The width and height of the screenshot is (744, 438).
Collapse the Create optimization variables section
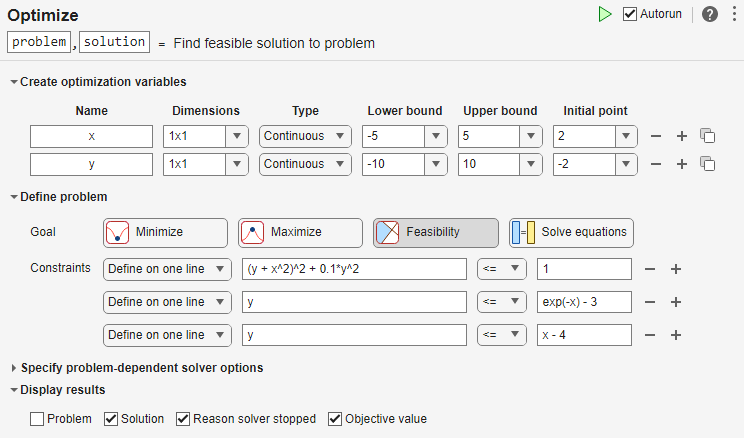[x=14, y=82]
